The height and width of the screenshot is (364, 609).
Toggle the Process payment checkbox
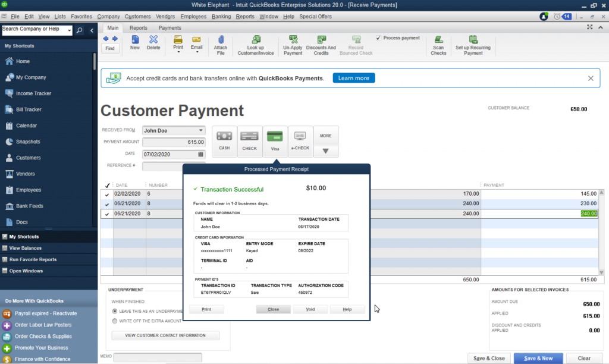click(378, 37)
